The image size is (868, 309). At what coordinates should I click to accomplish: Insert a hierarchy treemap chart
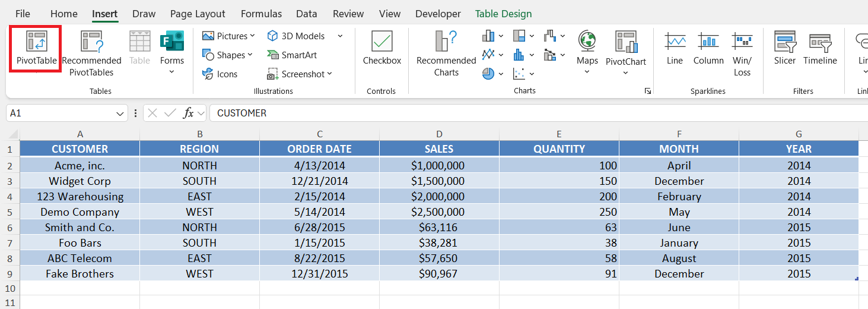click(x=519, y=36)
